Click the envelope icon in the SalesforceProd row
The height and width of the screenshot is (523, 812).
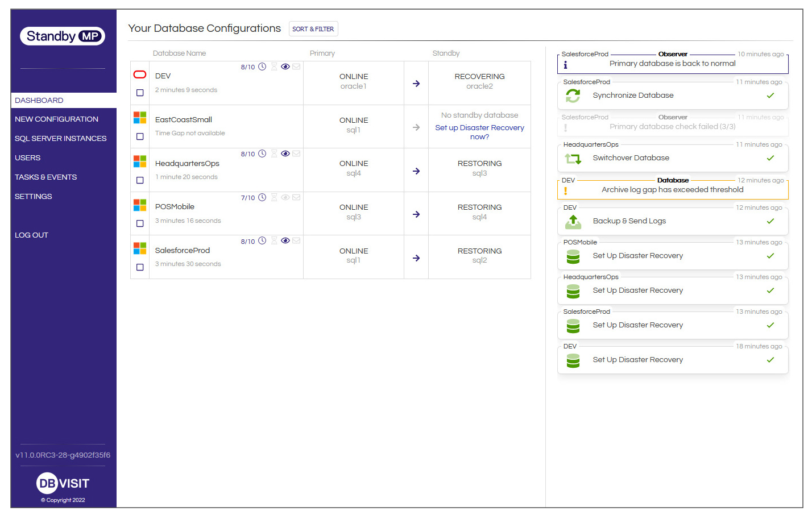pos(296,241)
